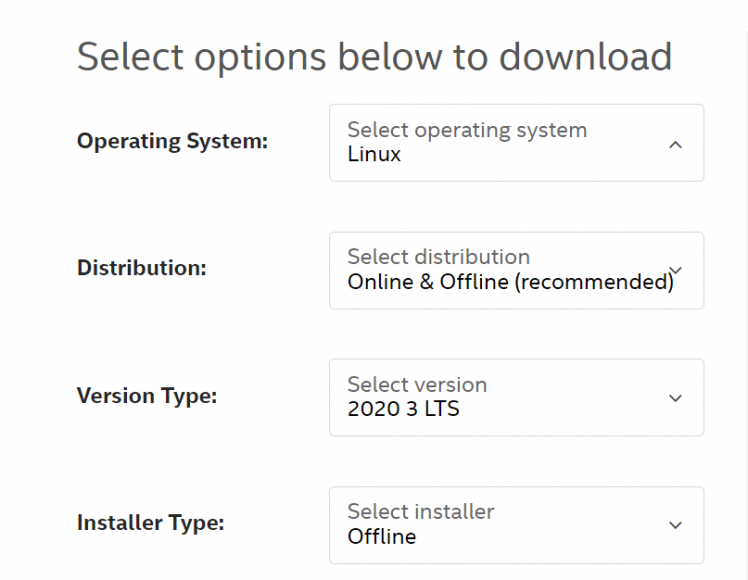Collapse the Operating System chevron arrow
The height and width of the screenshot is (580, 748).
[x=675, y=144]
